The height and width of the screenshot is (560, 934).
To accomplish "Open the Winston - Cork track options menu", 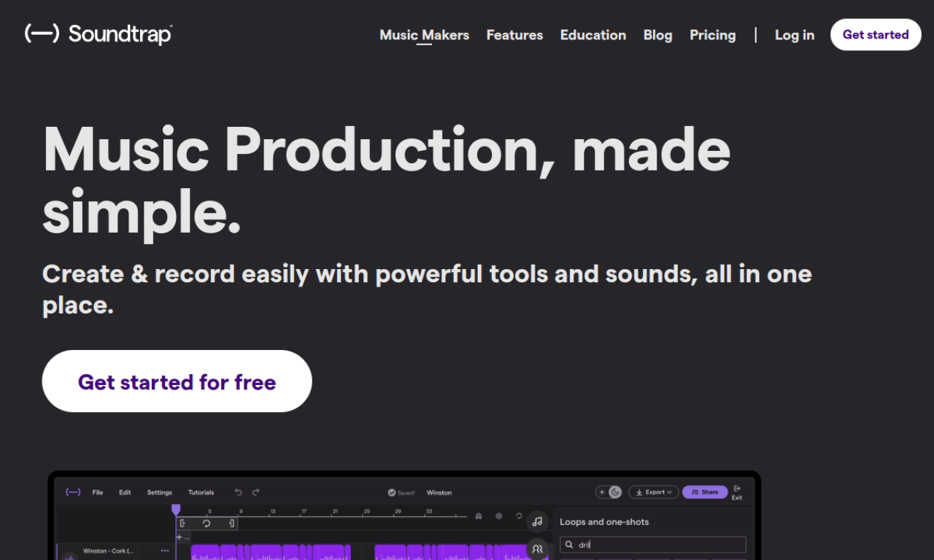I will click(x=165, y=550).
